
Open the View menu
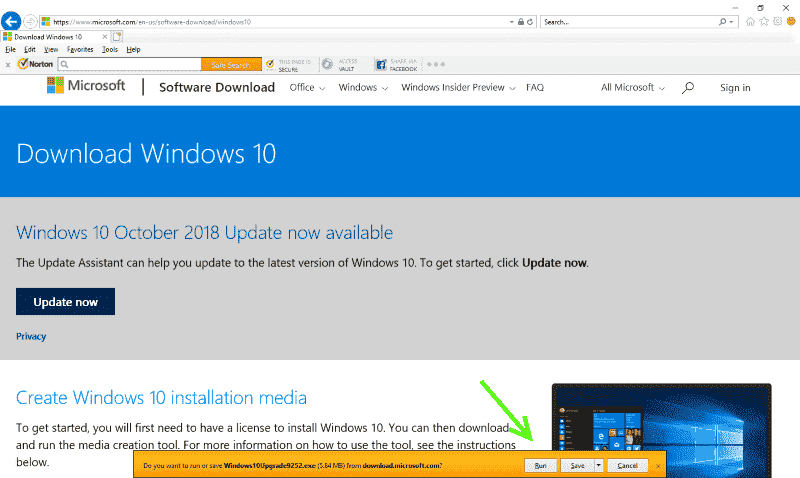51,49
